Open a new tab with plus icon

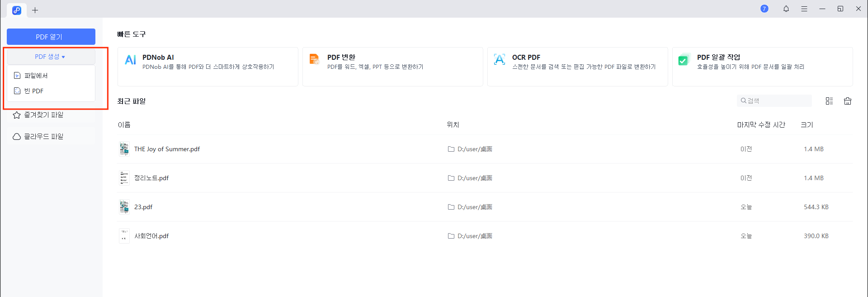[x=35, y=10]
